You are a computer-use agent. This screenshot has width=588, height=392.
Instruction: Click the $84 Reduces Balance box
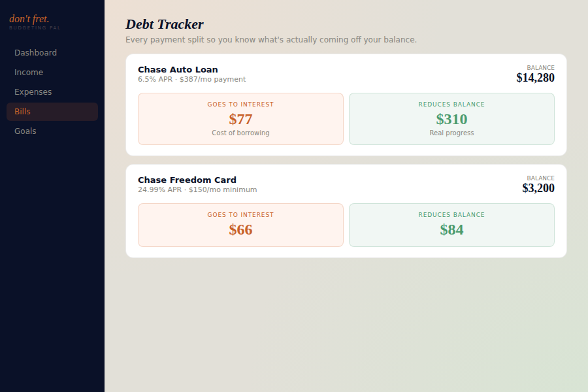[451, 225]
